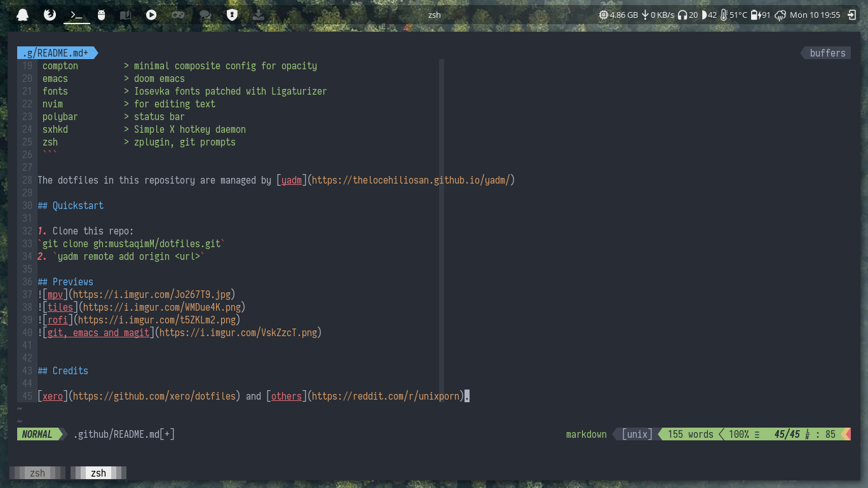Click the zplugin, git prompts text

pyautogui.click(x=185, y=142)
